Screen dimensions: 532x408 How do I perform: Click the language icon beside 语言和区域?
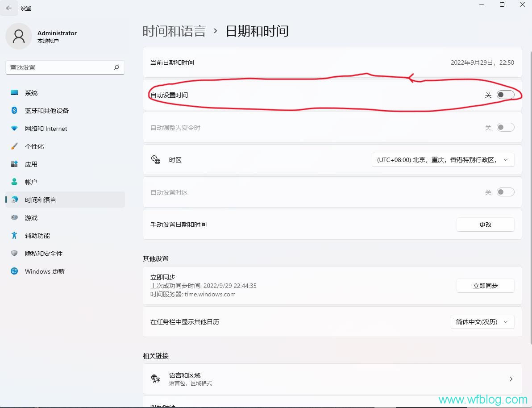[156, 379]
